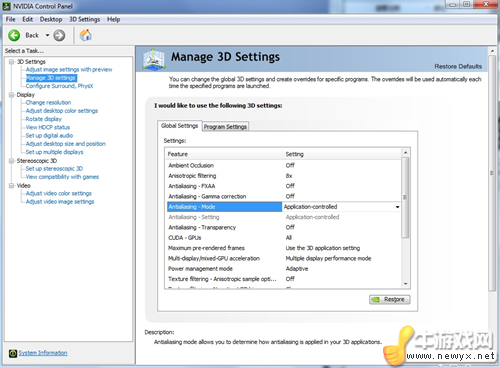Open the Edit menu
Image resolution: width=500 pixels, height=368 pixels.
[x=28, y=19]
